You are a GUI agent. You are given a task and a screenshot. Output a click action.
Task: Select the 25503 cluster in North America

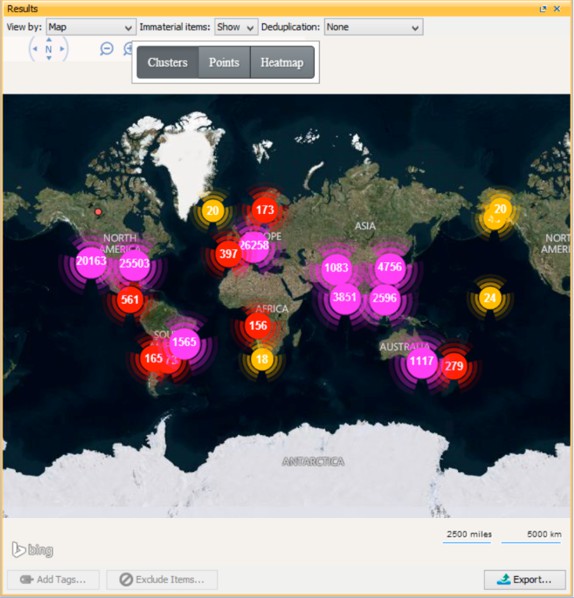point(134,264)
